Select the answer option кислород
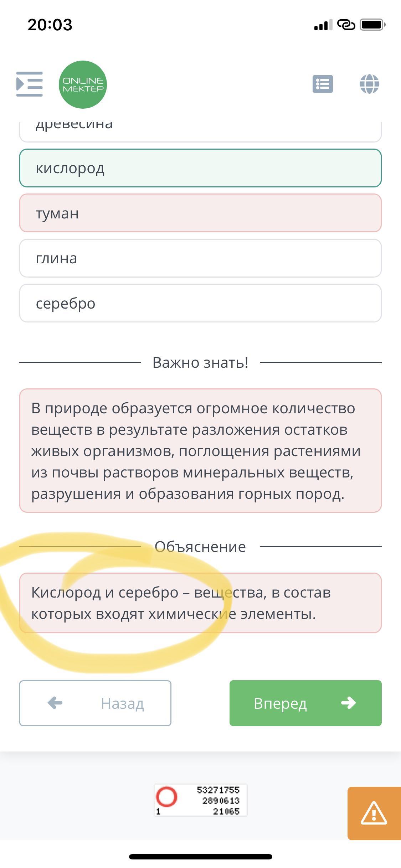 click(200, 168)
